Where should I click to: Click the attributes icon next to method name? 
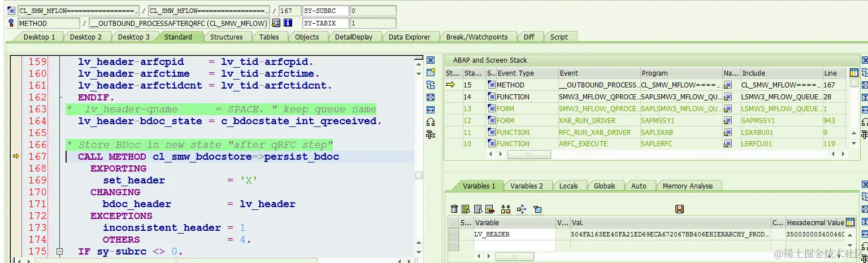click(276, 23)
